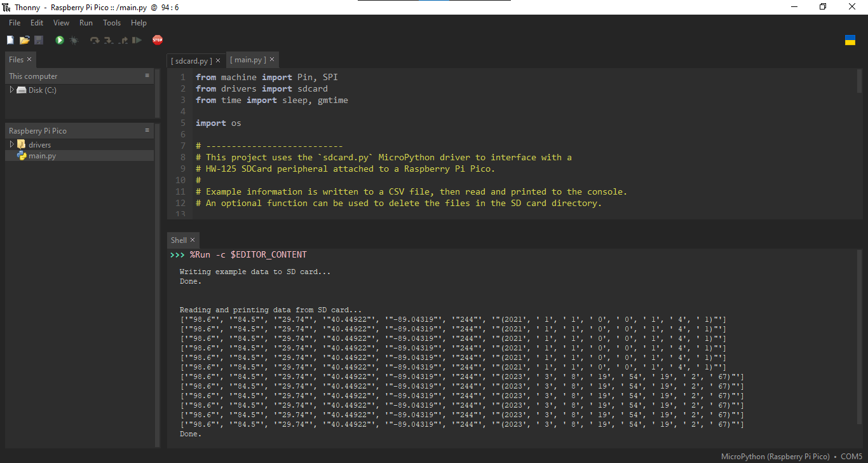This screenshot has width=868, height=463.
Task: Click the Resume debugging icon
Action: [x=137, y=40]
